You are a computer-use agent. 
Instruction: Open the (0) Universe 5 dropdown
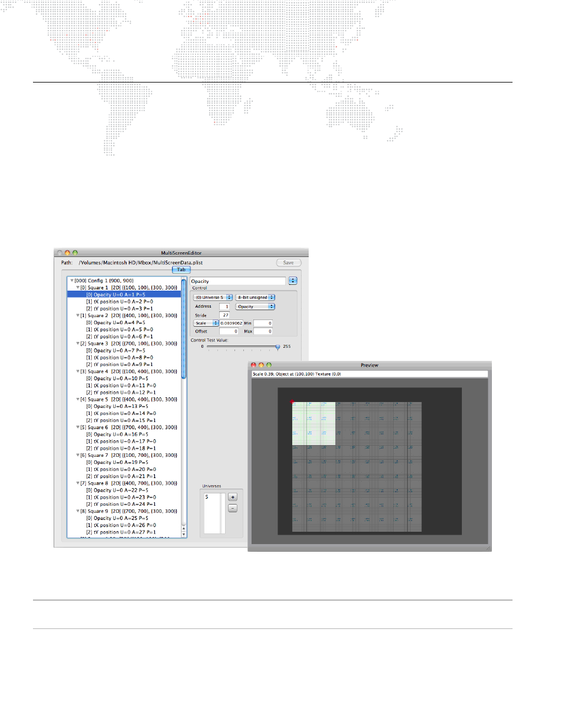point(213,297)
